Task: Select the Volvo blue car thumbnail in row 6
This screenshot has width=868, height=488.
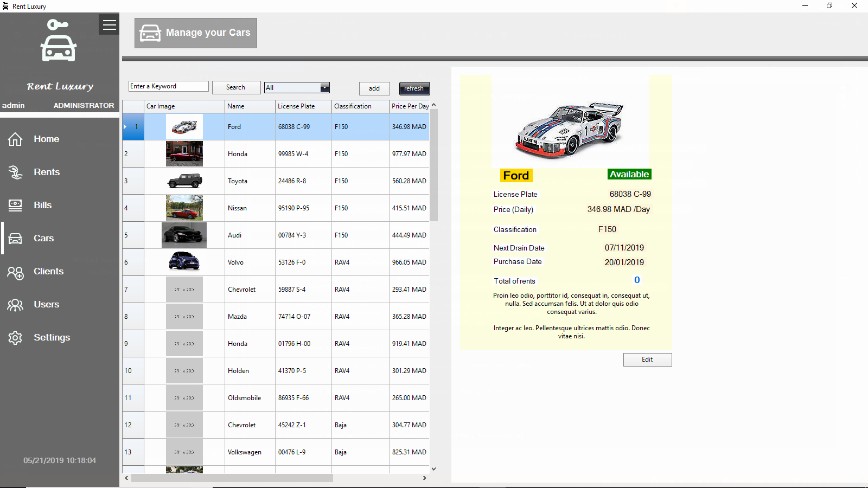Action: 184,261
